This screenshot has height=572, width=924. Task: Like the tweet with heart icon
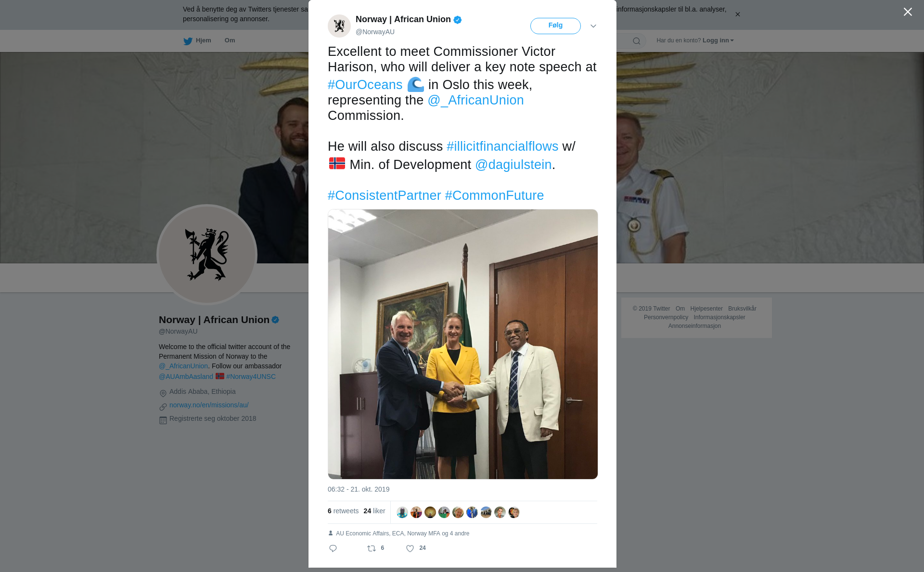coord(410,548)
